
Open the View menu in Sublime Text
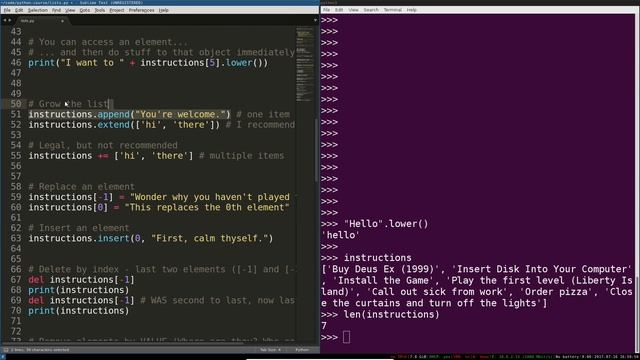point(70,10)
